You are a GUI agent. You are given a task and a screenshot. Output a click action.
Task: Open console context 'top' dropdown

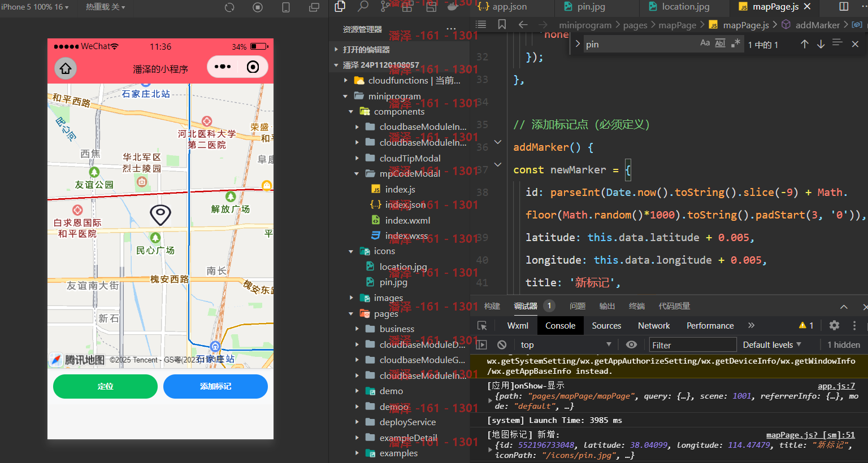coord(566,344)
